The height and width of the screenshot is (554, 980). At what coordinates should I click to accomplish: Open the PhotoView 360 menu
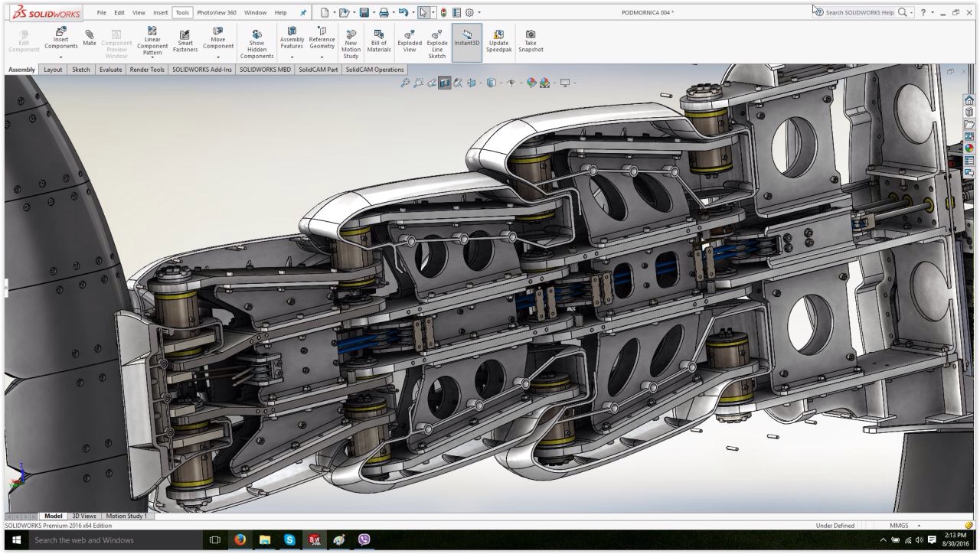click(217, 12)
